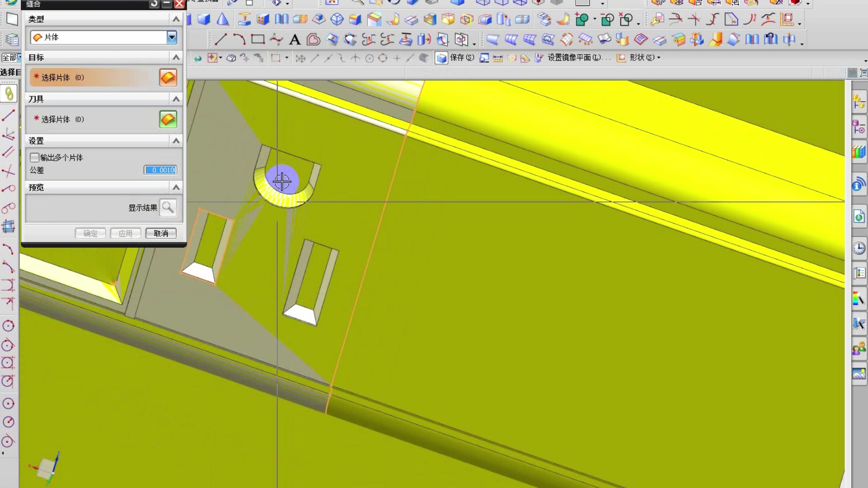The width and height of the screenshot is (868, 488).
Task: Collapse the Settings section
Action: 176,141
